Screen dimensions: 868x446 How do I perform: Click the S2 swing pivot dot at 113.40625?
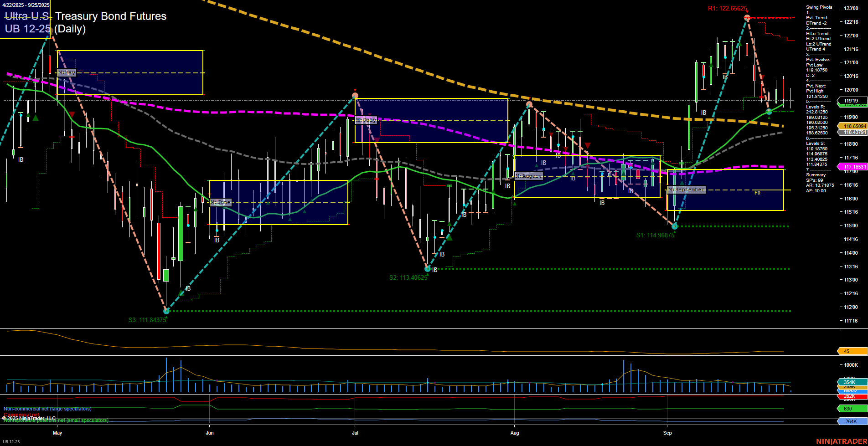pyautogui.click(x=428, y=268)
